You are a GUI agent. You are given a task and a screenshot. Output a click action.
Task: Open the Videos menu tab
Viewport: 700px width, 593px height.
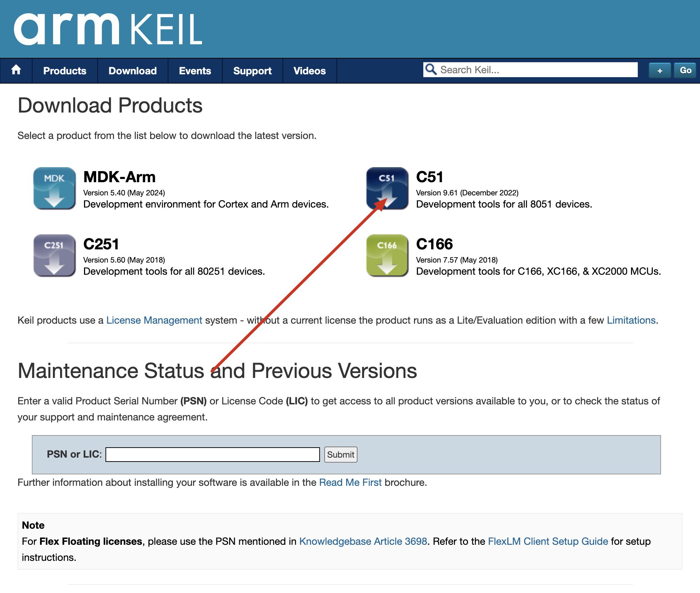click(x=309, y=71)
